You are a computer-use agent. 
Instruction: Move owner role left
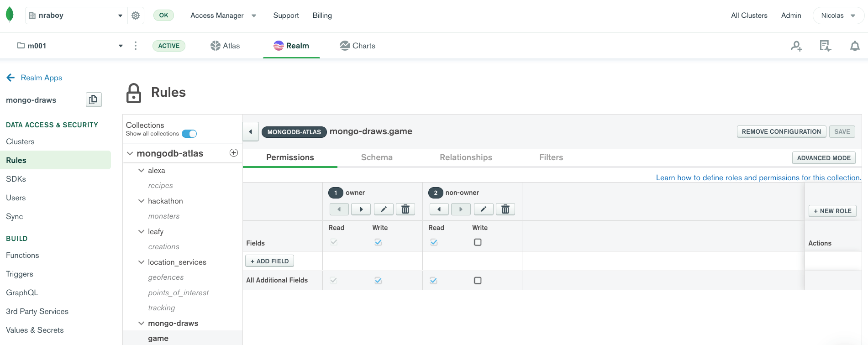(x=339, y=209)
